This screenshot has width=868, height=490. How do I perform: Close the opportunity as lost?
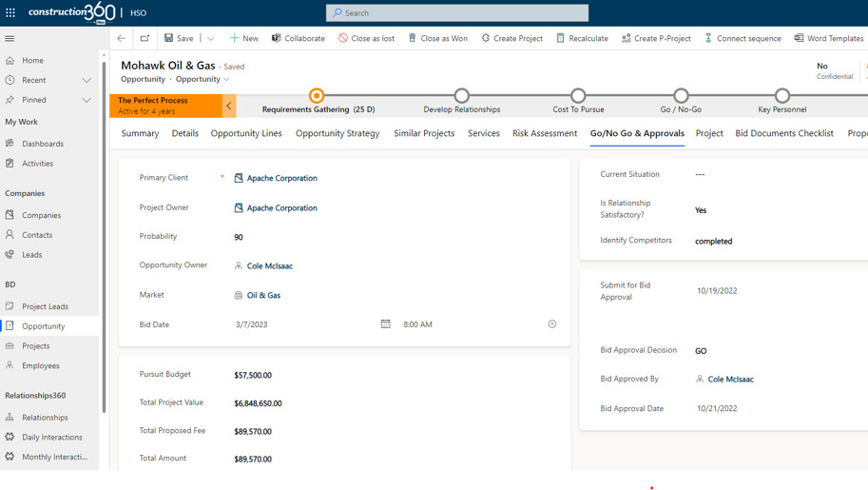click(x=366, y=38)
